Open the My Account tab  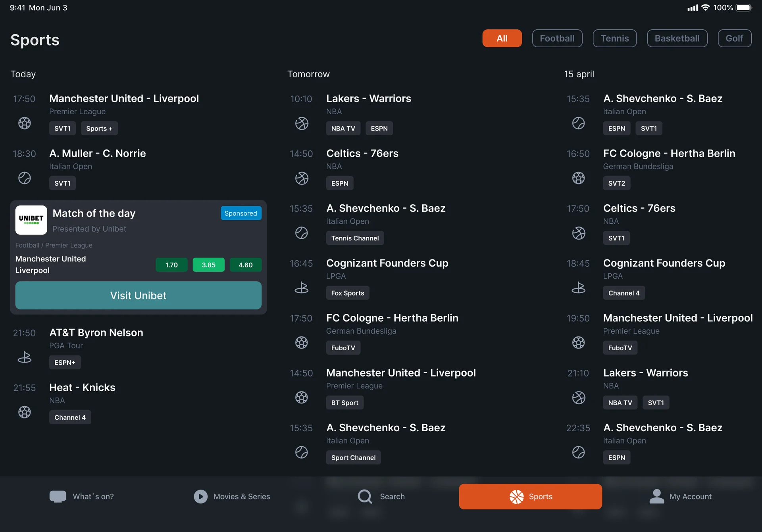680,496
